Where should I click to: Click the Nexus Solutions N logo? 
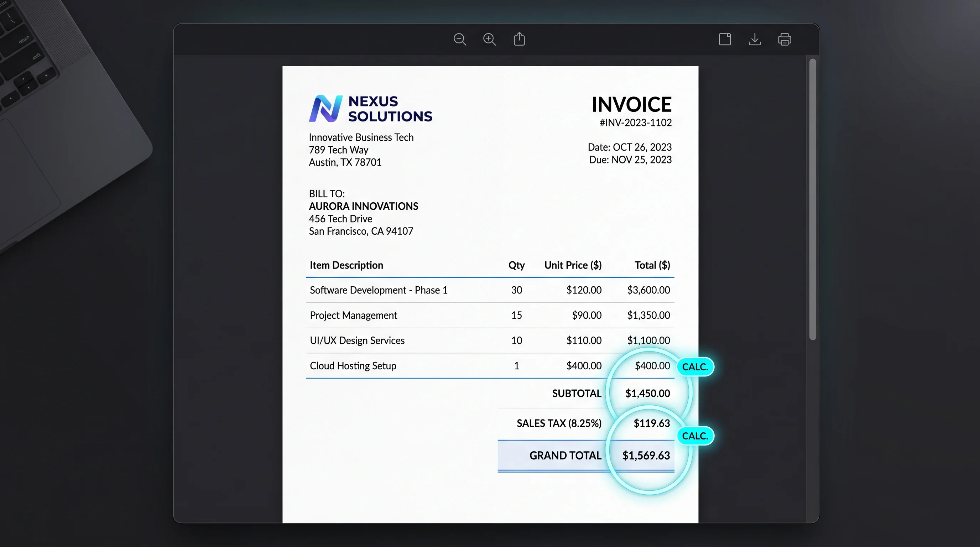click(x=325, y=108)
